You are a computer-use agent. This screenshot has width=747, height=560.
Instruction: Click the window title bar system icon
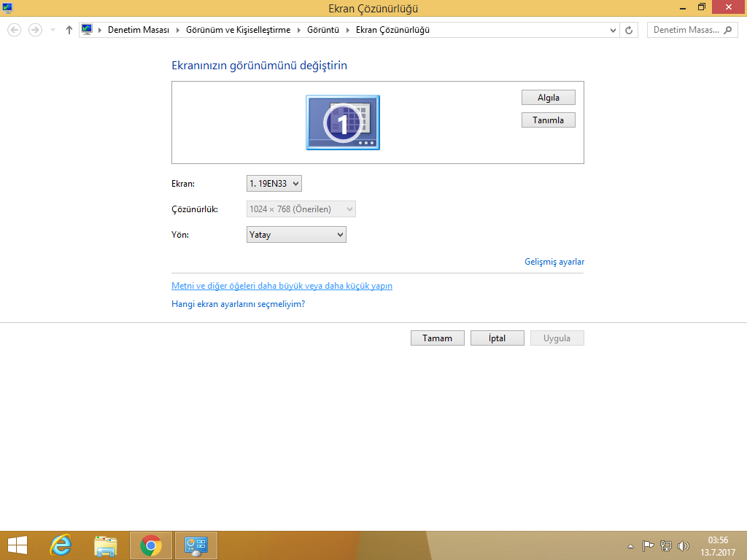[x=7, y=7]
